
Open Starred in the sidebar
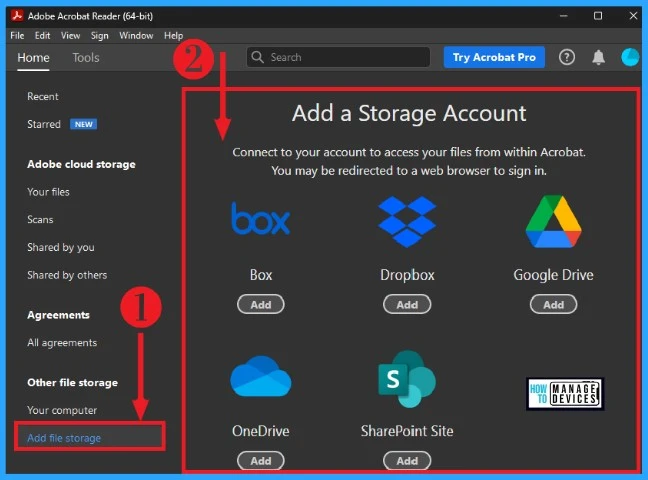coord(44,124)
